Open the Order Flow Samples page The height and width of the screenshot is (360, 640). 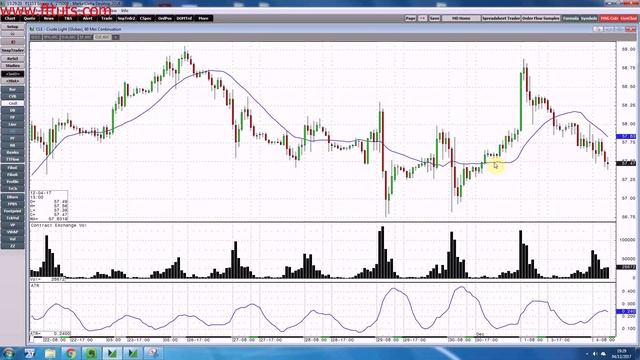[541, 18]
